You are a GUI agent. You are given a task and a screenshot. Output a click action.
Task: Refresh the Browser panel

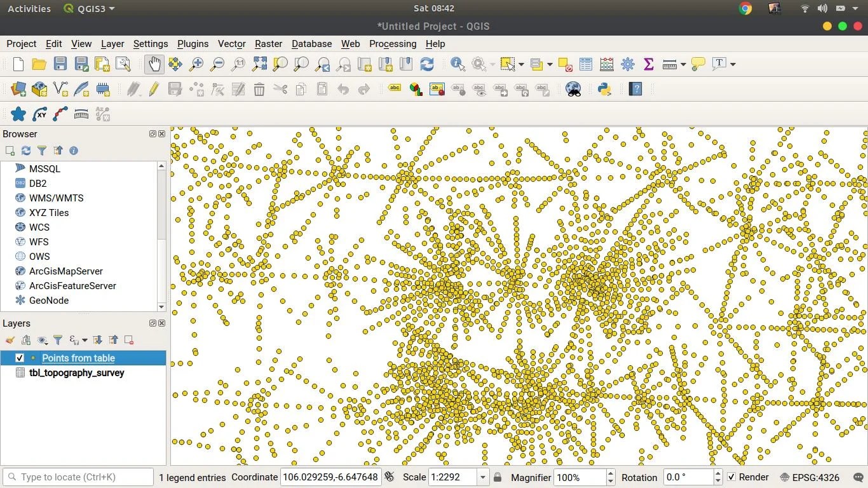tap(26, 151)
